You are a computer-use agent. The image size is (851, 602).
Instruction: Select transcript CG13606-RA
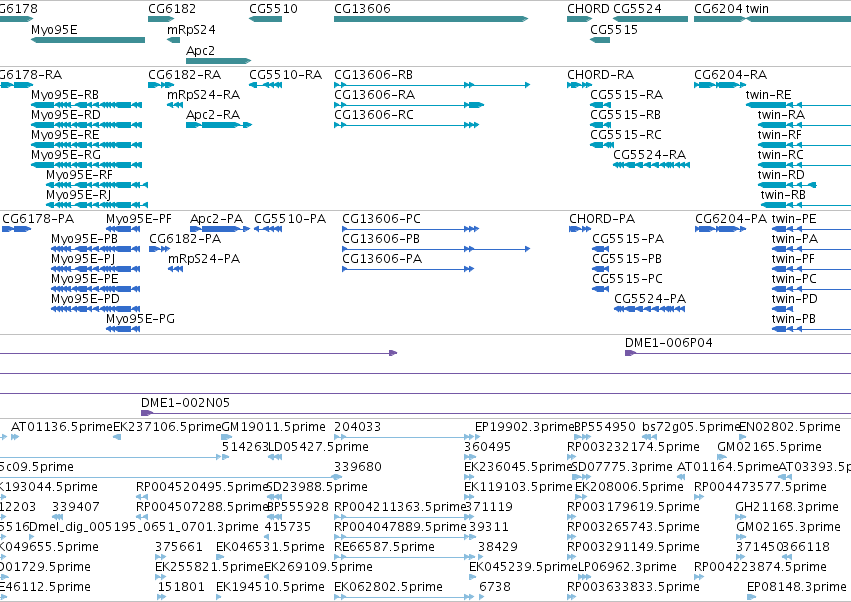(x=374, y=94)
